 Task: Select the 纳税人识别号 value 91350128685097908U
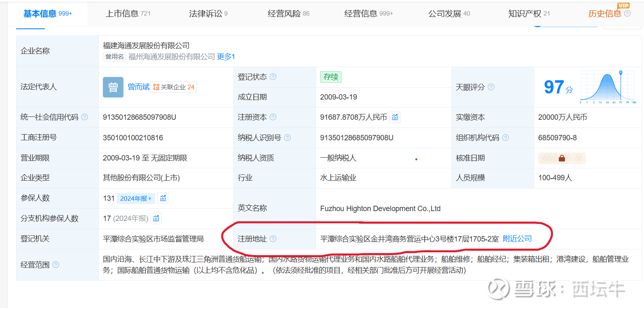coord(357,138)
